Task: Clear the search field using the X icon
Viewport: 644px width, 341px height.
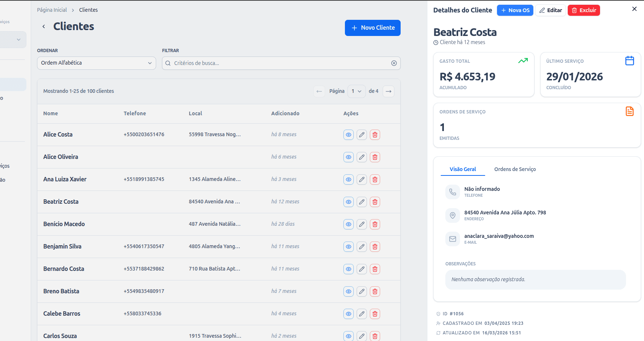Action: (x=394, y=63)
